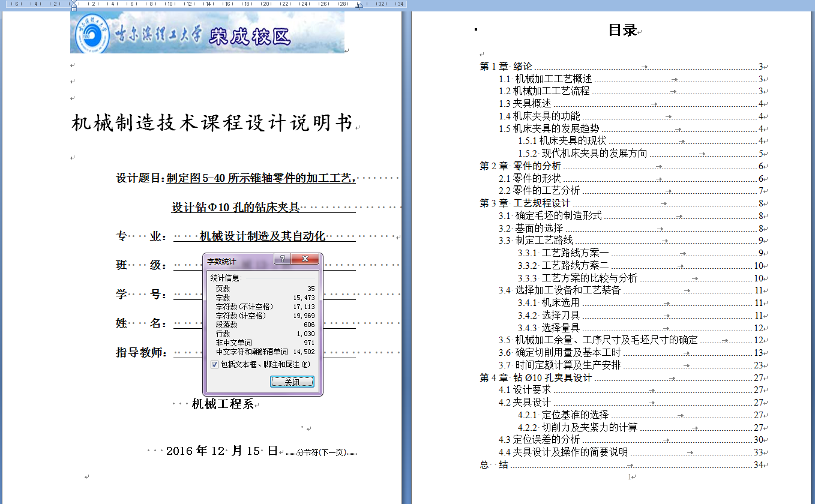Open TOC entry 3.3.3 工艺方案的比较与分析
This screenshot has height=504, width=815.
(640, 278)
